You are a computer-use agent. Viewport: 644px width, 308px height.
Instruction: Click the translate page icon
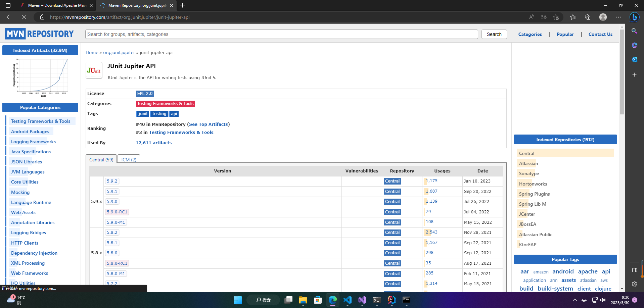(x=544, y=17)
